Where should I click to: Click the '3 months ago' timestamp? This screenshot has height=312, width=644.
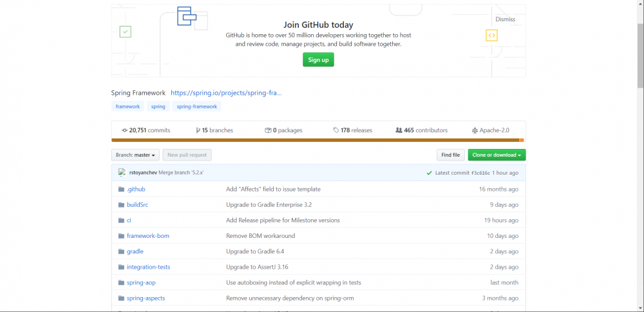(x=500, y=298)
